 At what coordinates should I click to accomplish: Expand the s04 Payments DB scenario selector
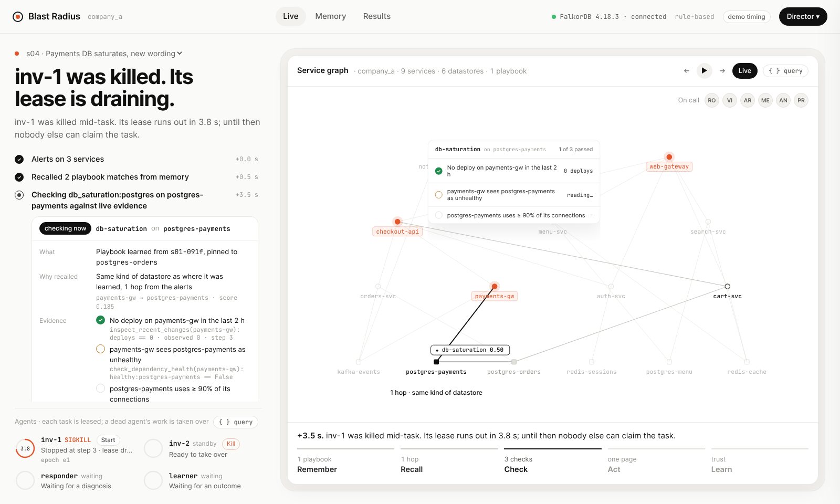coord(104,54)
